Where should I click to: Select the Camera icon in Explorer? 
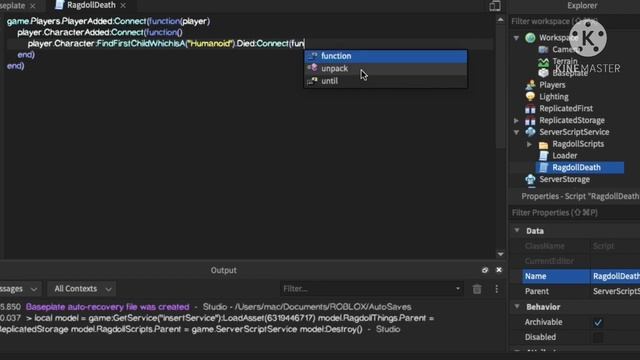(x=543, y=50)
